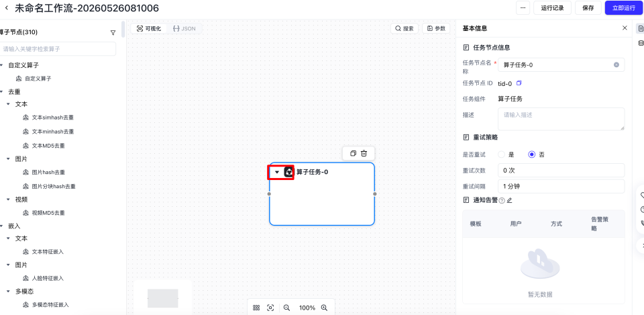The width and height of the screenshot is (644, 315).
Task: Click the icon beside 文本simhash去重
Action: click(x=26, y=117)
